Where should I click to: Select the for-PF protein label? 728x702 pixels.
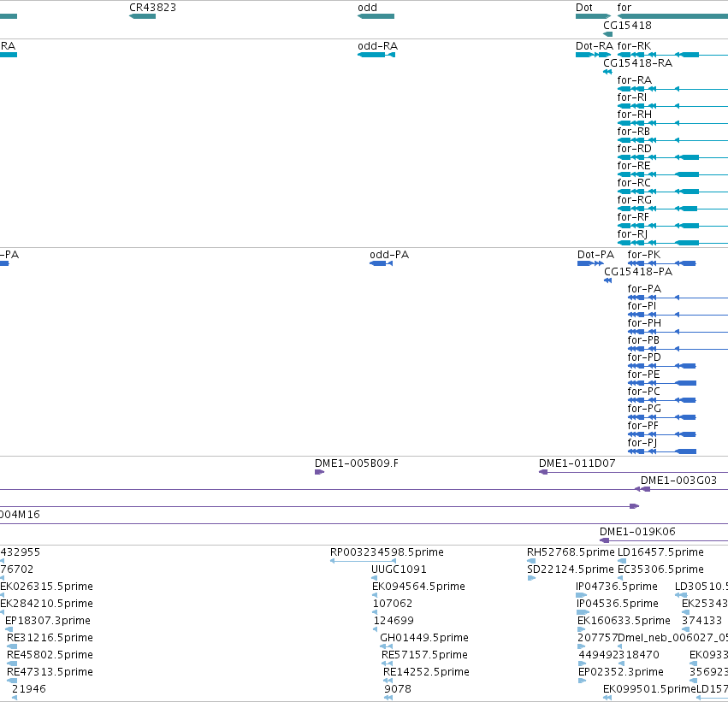point(643,426)
